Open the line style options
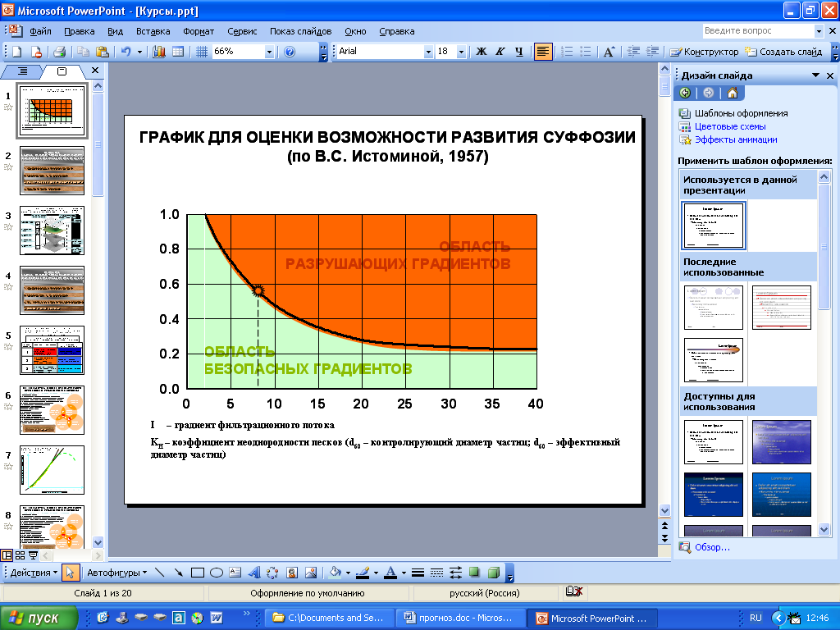The height and width of the screenshot is (630, 840). (x=418, y=573)
